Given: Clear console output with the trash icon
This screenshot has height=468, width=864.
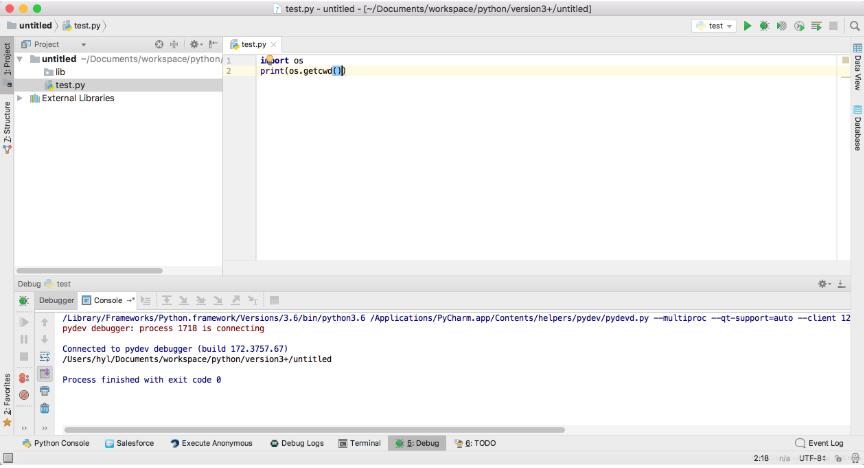Looking at the screenshot, I should coord(45,408).
